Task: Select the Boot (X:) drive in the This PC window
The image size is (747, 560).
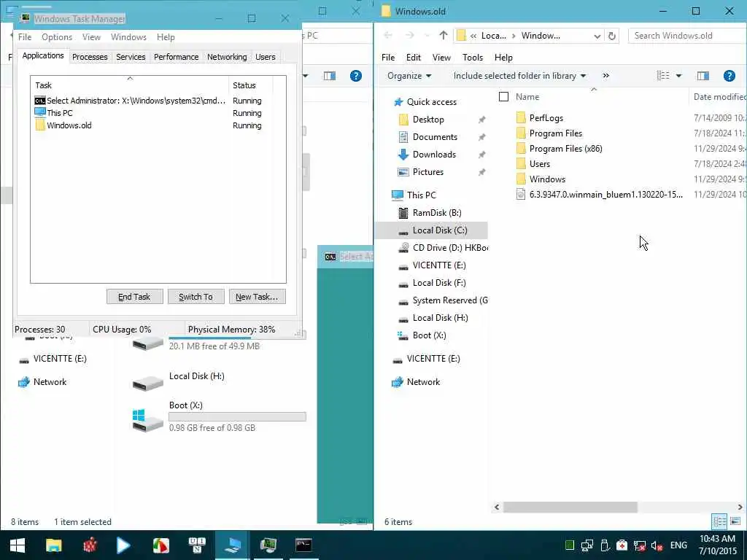Action: pyautogui.click(x=219, y=416)
